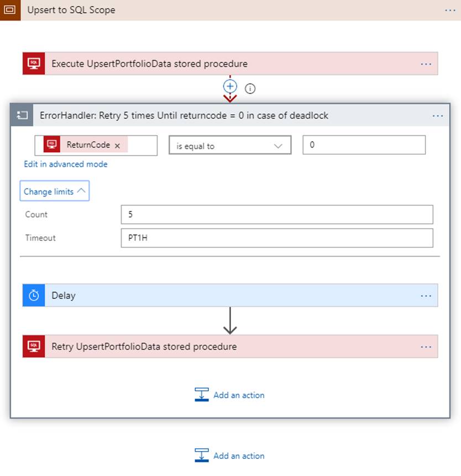Open the Delay step ellipsis menu
Screen dimensions: 461x476
(x=426, y=296)
